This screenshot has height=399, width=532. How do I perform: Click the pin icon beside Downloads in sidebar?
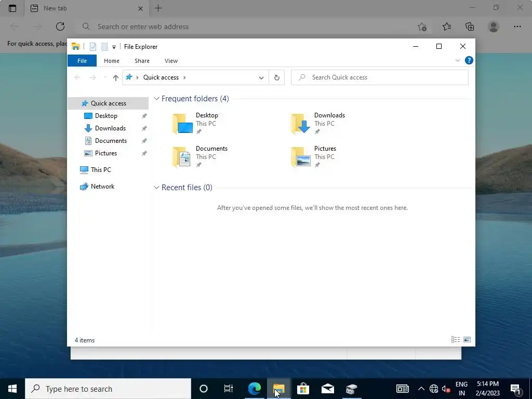tap(144, 129)
